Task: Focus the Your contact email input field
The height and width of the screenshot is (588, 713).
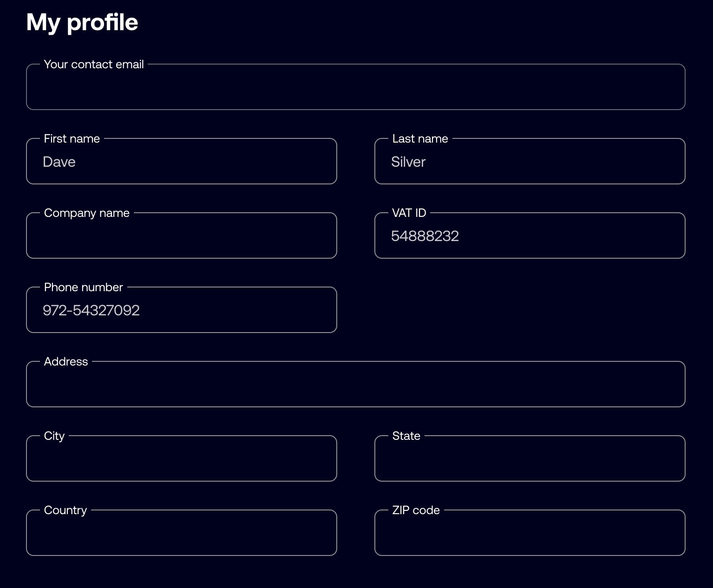Action: [x=356, y=87]
